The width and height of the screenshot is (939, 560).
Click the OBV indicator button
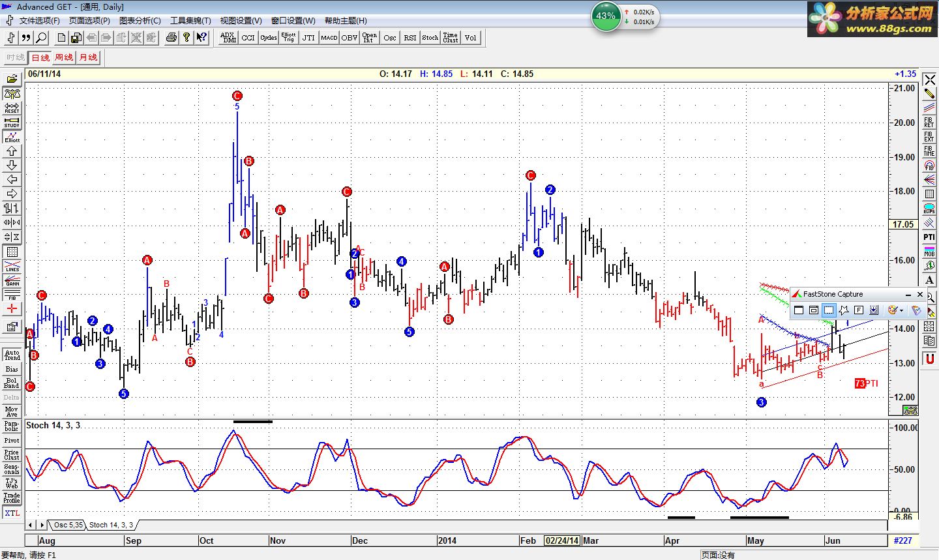pos(350,38)
